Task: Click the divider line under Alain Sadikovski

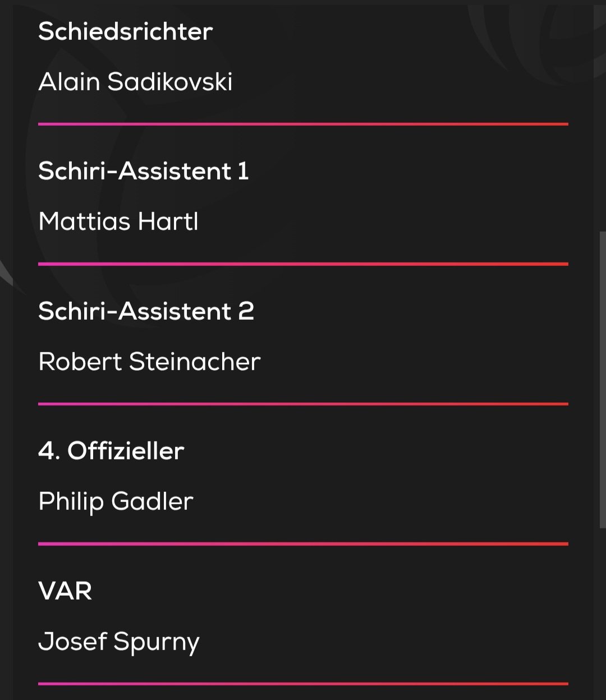Action: (303, 124)
